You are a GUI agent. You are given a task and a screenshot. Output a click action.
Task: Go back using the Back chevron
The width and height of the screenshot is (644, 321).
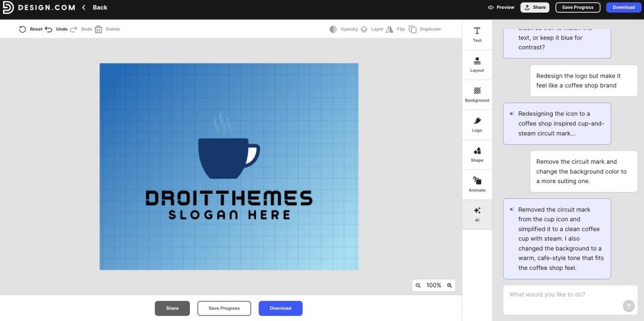point(84,8)
